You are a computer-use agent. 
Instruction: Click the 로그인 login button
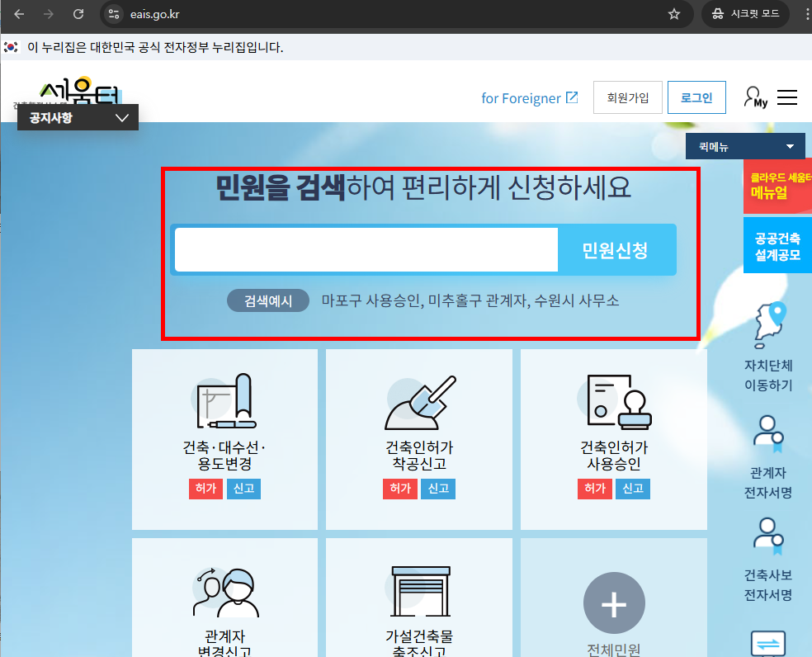click(696, 97)
